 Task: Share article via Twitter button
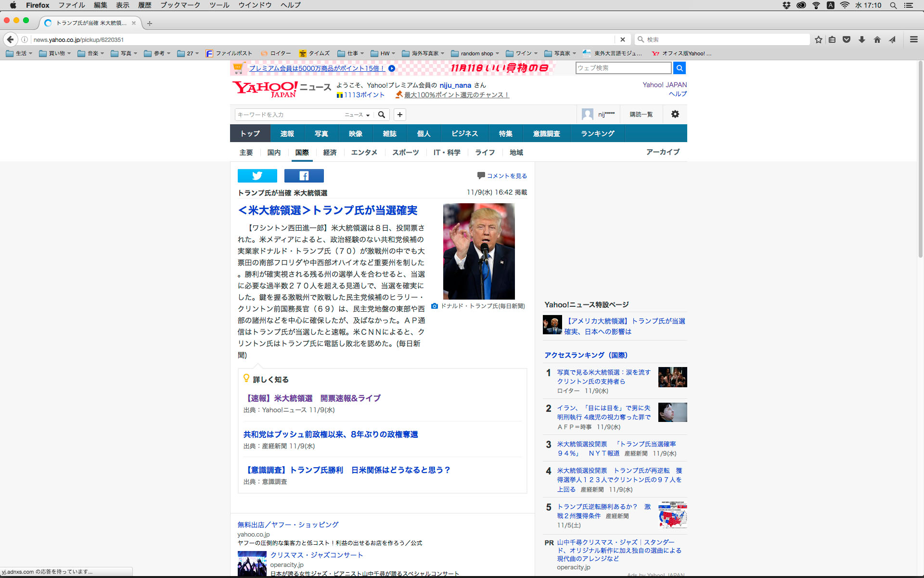coord(257,176)
